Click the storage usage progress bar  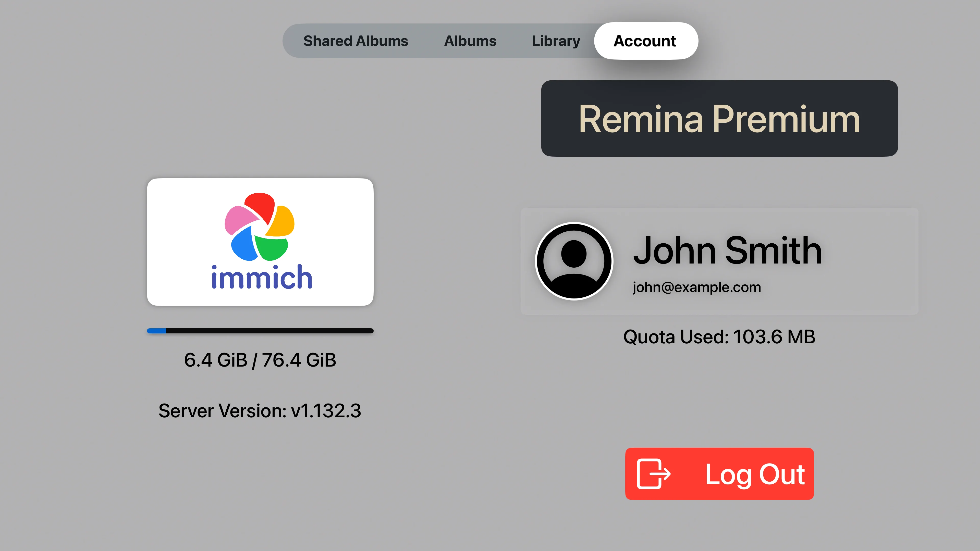(260, 331)
